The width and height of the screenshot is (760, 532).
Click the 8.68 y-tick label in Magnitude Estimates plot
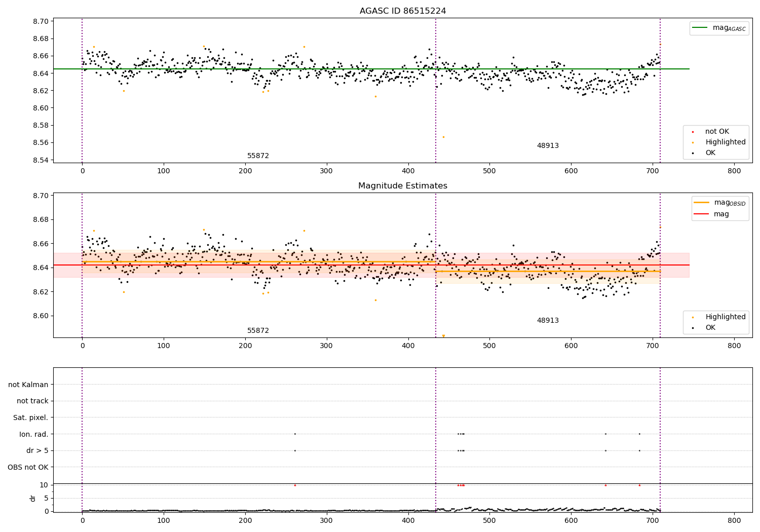[42, 220]
